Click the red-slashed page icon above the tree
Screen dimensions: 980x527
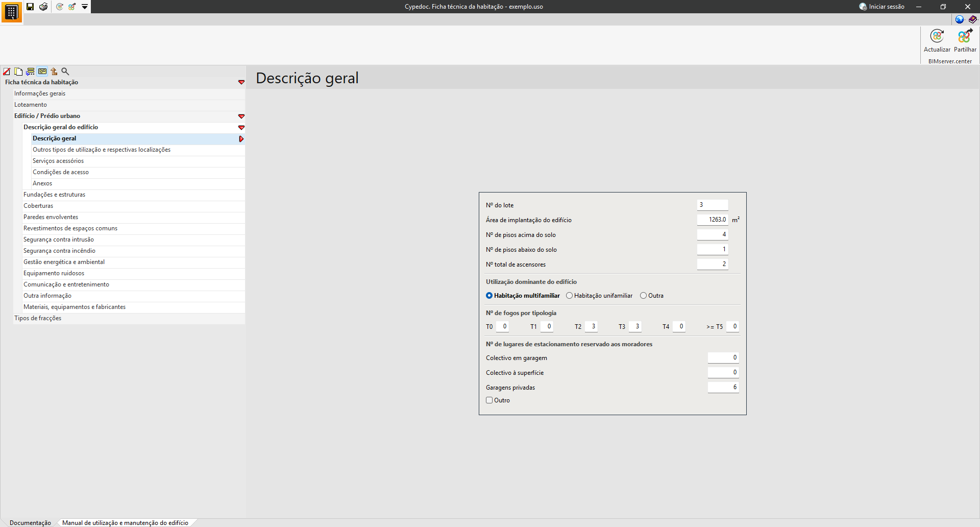7,71
